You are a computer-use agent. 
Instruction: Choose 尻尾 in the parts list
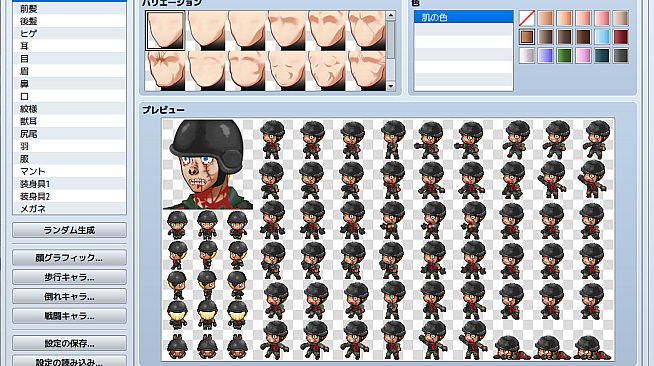click(69, 134)
